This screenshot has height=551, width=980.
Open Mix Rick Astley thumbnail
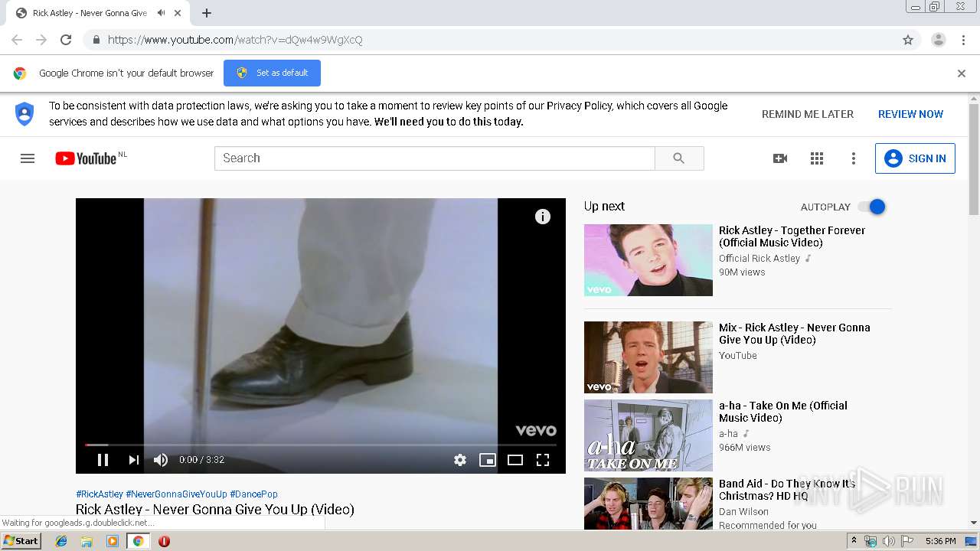pos(648,357)
